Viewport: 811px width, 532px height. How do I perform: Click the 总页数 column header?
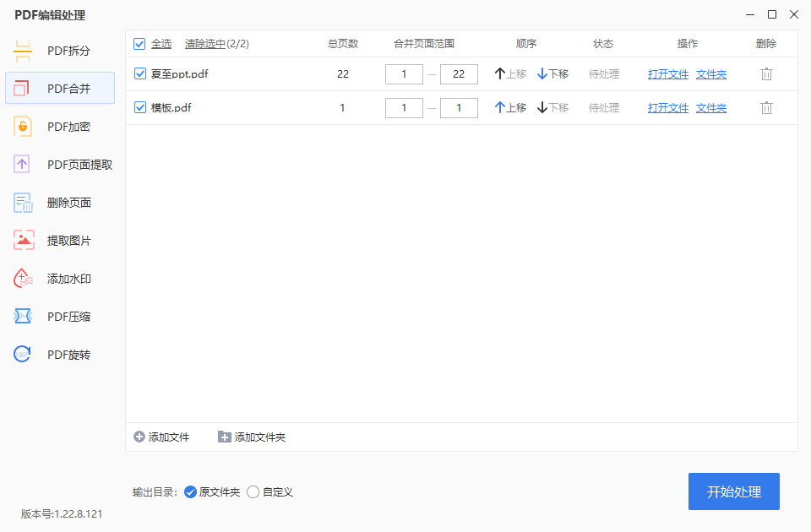click(343, 43)
